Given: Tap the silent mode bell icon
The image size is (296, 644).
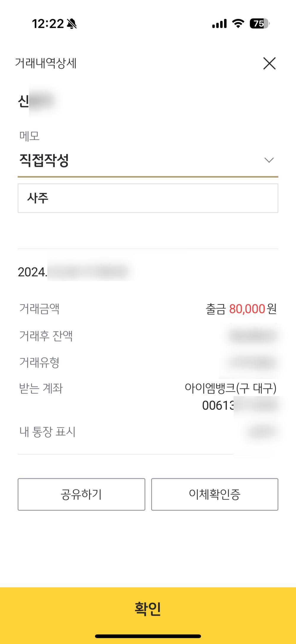Looking at the screenshot, I should (72, 24).
